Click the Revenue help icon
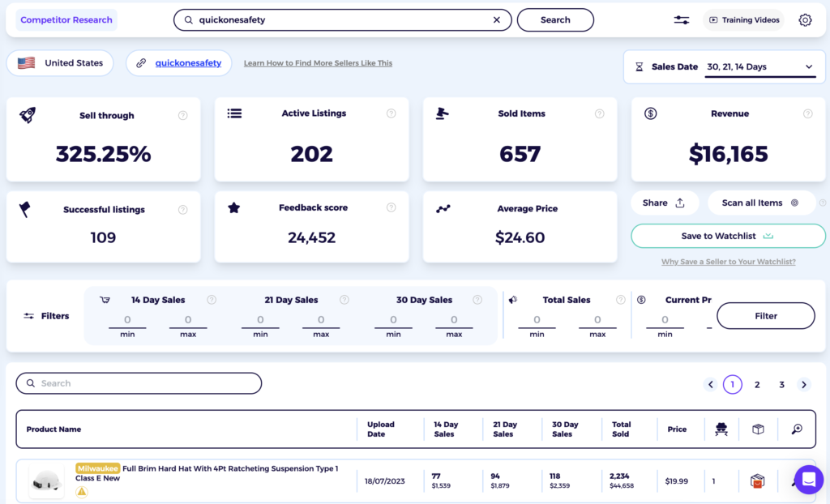Image resolution: width=830 pixels, height=504 pixels. pyautogui.click(x=808, y=113)
